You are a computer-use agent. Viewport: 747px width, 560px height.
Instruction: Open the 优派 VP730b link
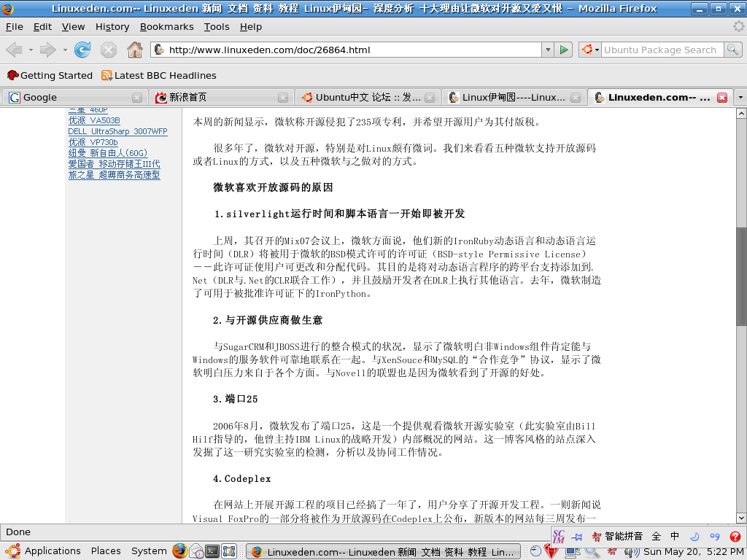[x=93, y=142]
